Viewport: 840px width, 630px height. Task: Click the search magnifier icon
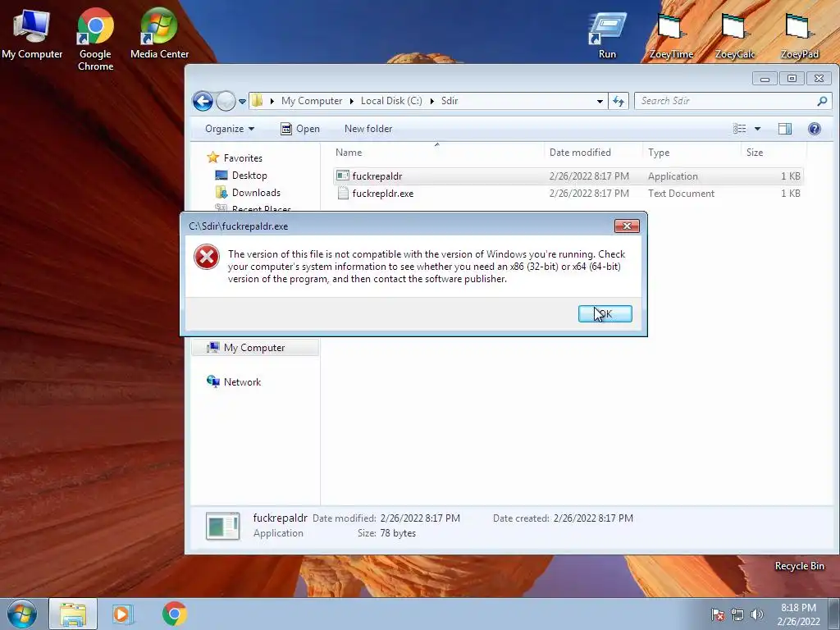822,101
